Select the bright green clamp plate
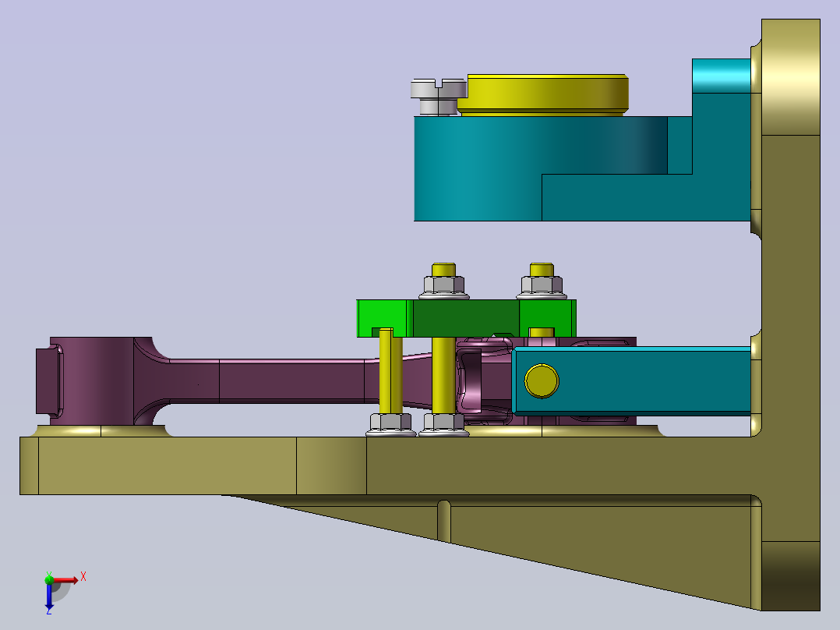Image resolution: width=840 pixels, height=630 pixels. tap(466, 318)
